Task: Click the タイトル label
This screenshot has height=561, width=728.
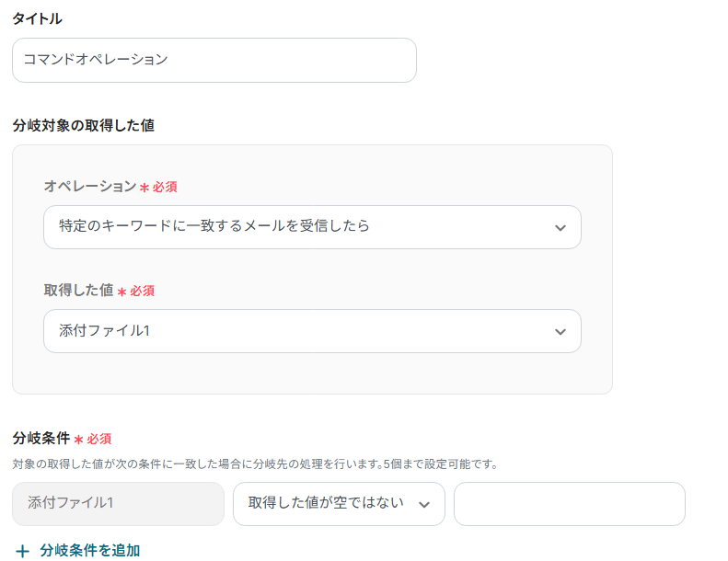Action: click(x=38, y=18)
